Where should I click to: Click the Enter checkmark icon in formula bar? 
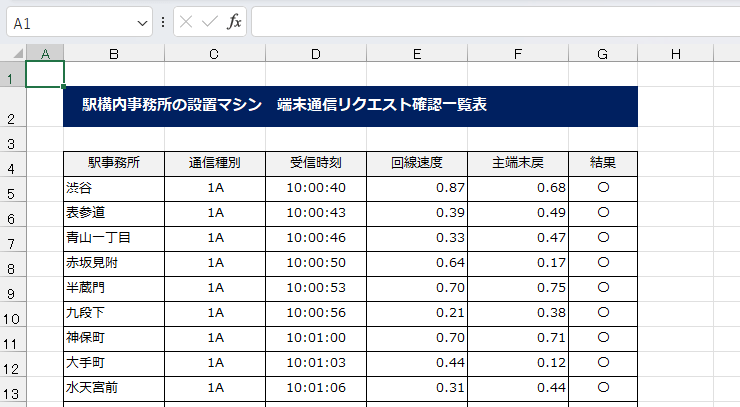(x=210, y=22)
